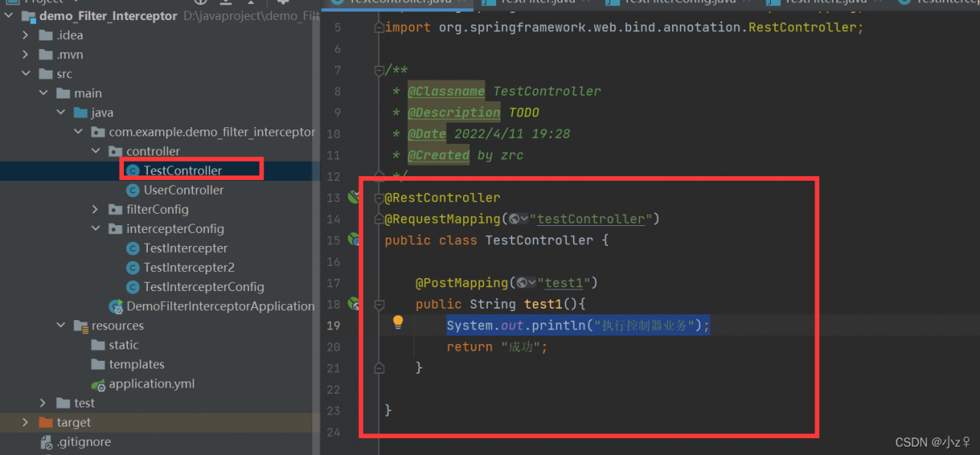Viewport: 980px width, 455px height.
Task: Select the intercepterConfig package label
Action: (175, 229)
